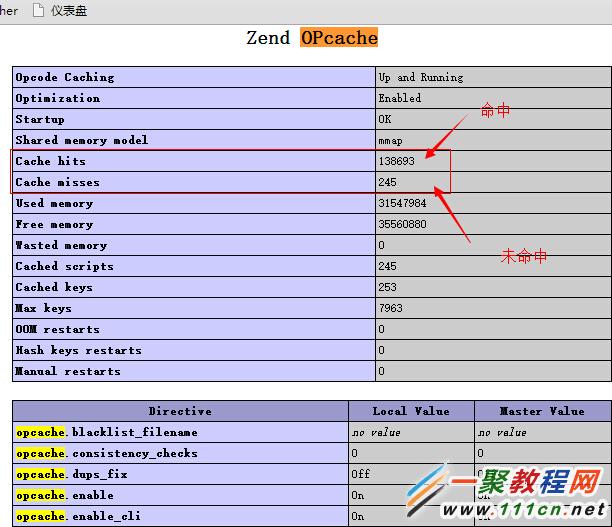Select the 'Cache hits' label
This screenshot has height=527, width=612.
pyautogui.click(x=50, y=161)
